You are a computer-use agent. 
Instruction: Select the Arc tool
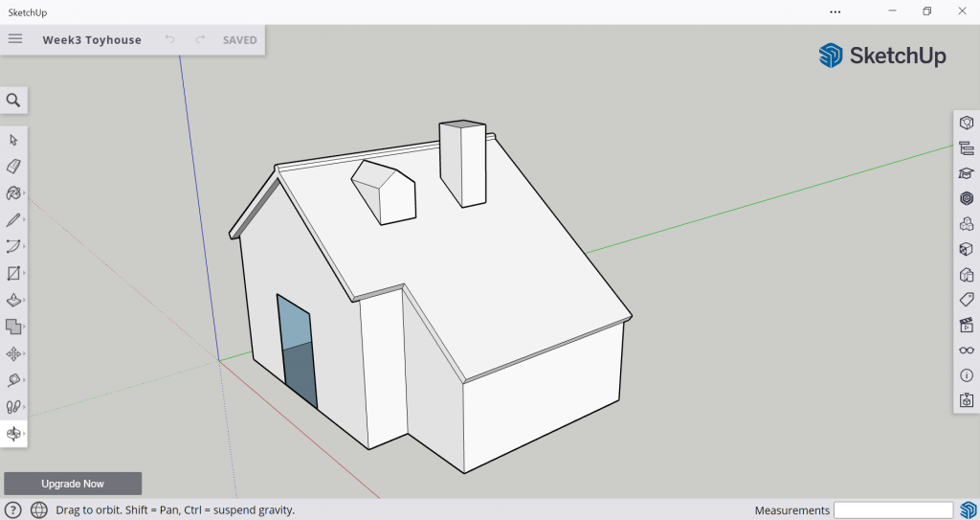tap(13, 246)
